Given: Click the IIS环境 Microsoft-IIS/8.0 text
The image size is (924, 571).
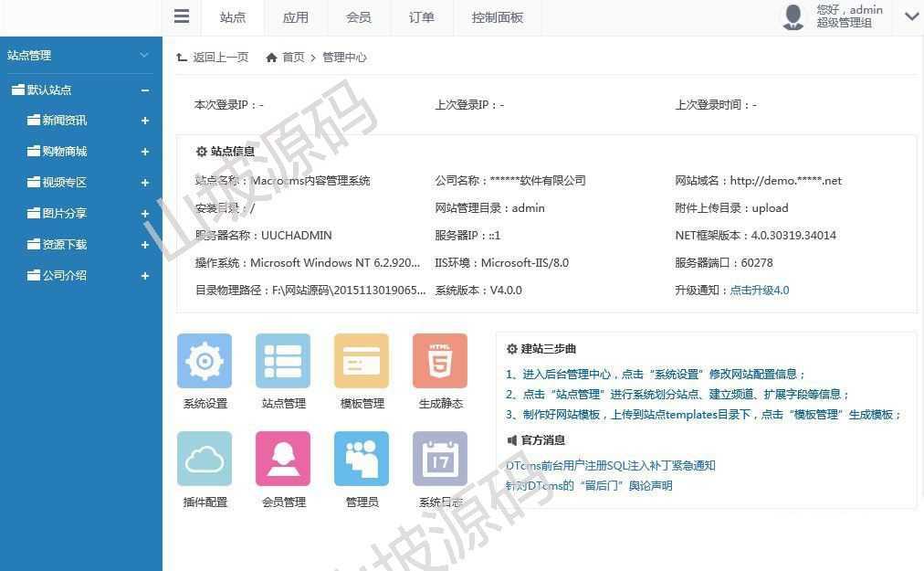Looking at the screenshot, I should coord(502,262).
